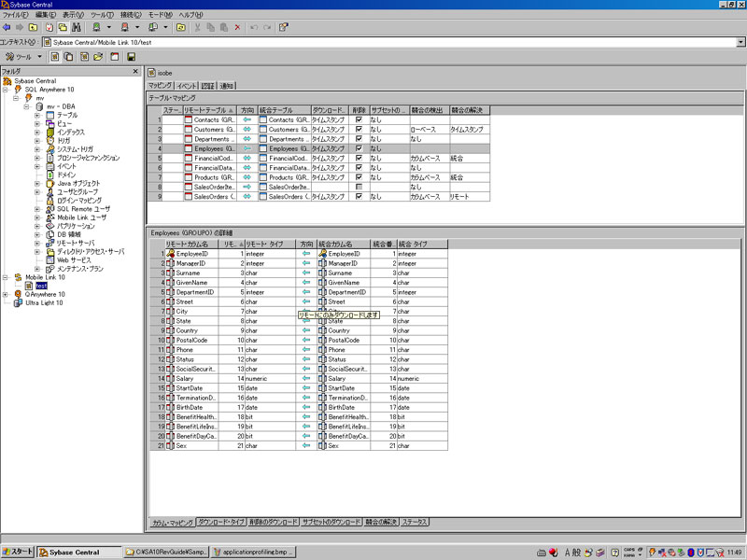
Task: Switch to the ステータス tab
Action: (x=414, y=522)
